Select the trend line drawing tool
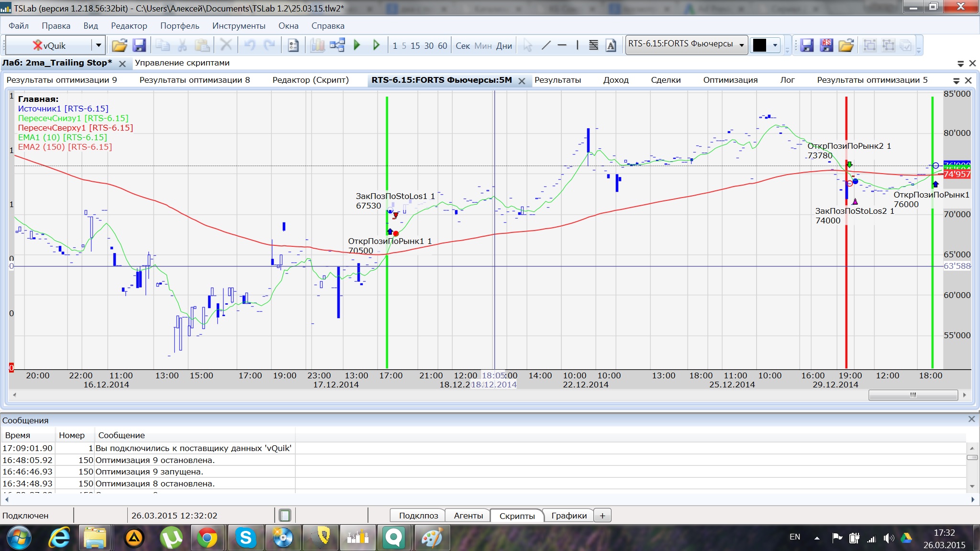The height and width of the screenshot is (551, 980). 546,45
